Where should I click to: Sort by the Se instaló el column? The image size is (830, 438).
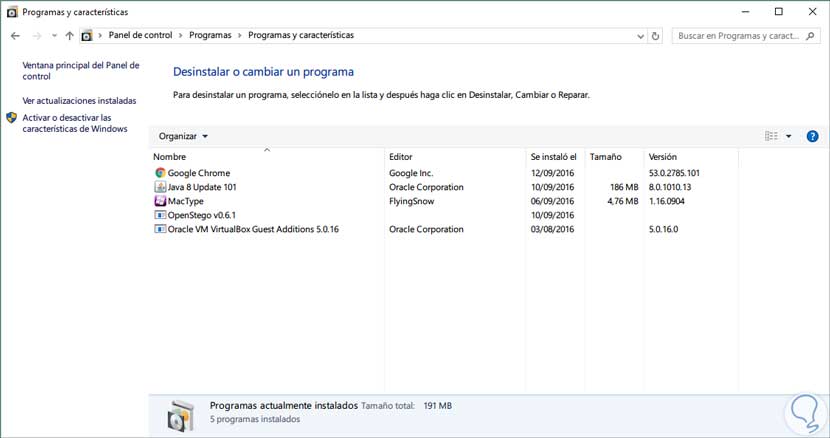(555, 157)
